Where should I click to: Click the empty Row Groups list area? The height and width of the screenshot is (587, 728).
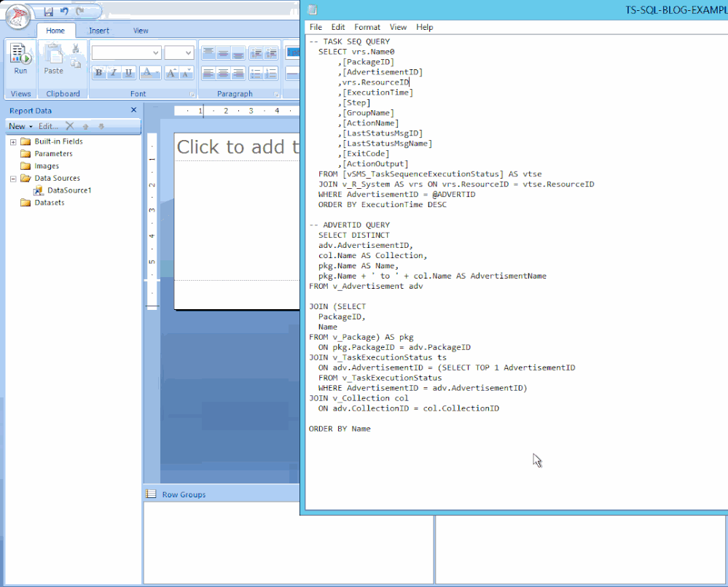(x=289, y=543)
